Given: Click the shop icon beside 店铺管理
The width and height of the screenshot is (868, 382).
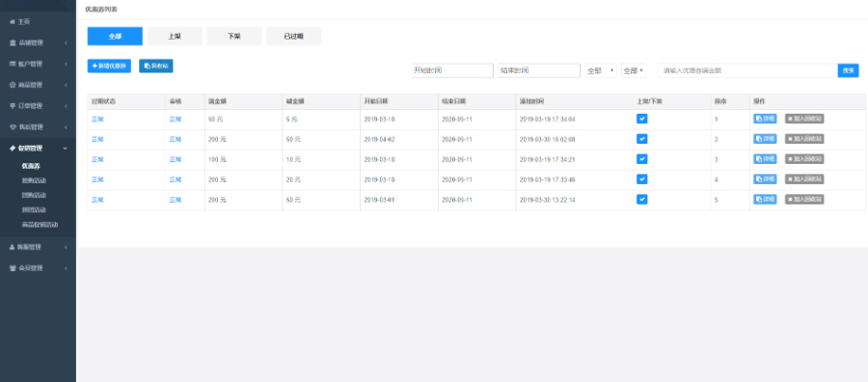Looking at the screenshot, I should pyautogui.click(x=13, y=42).
